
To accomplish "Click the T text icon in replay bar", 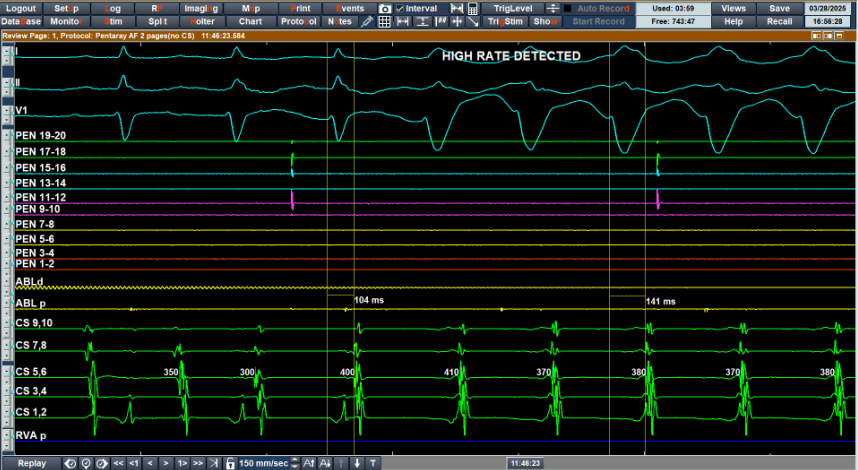I will coord(373,463).
